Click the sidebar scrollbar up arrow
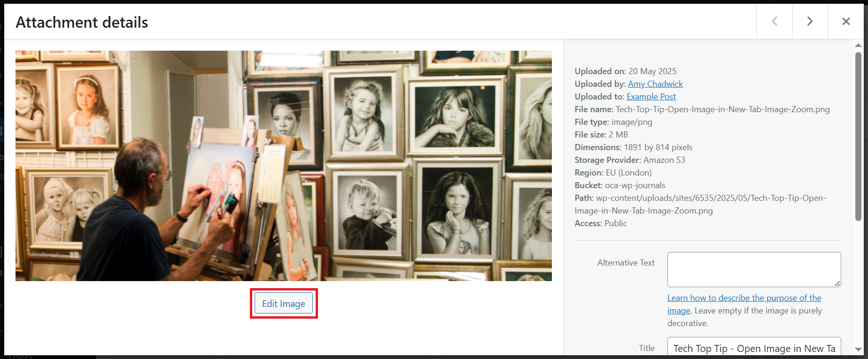868x359 pixels. [x=858, y=46]
